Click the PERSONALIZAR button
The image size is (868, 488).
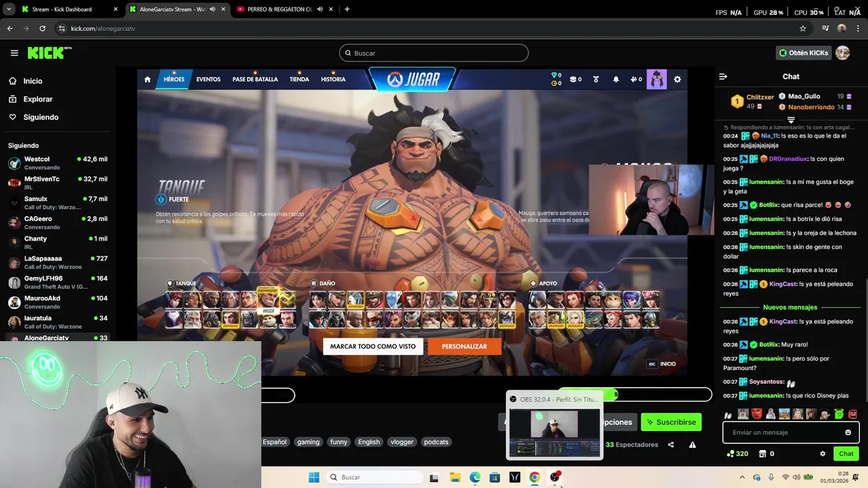tap(465, 346)
